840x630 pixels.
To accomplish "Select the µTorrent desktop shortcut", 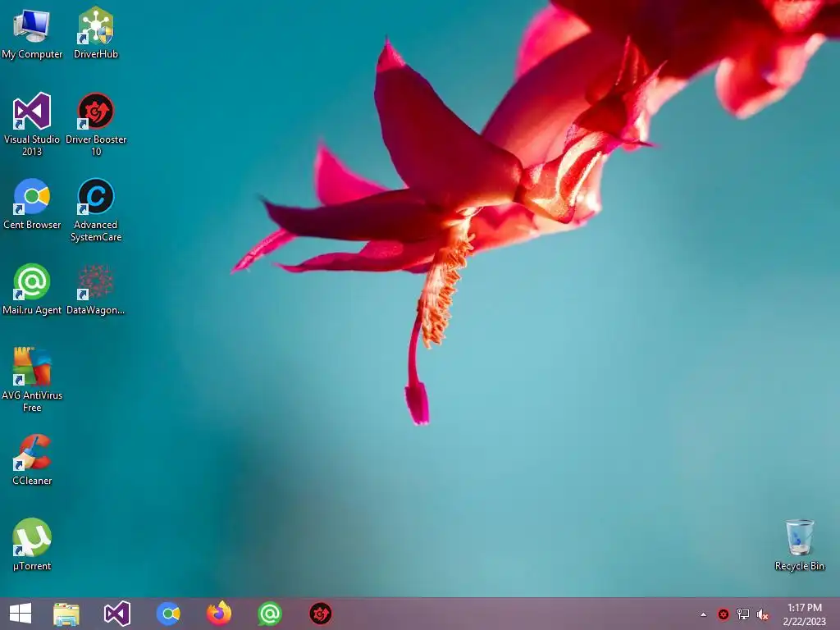I will pyautogui.click(x=32, y=545).
